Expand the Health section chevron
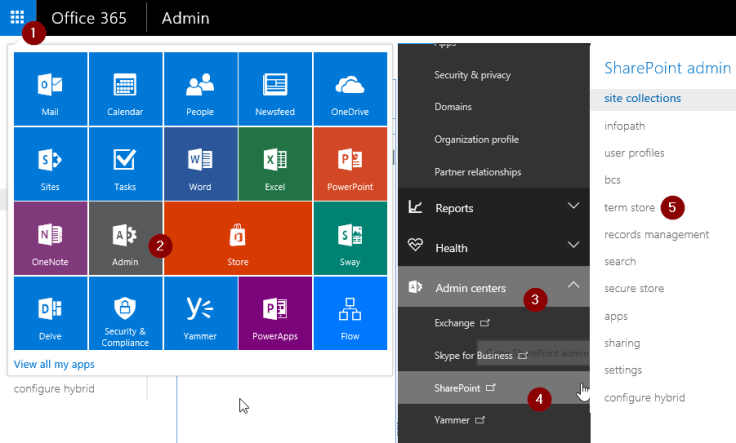 click(573, 245)
